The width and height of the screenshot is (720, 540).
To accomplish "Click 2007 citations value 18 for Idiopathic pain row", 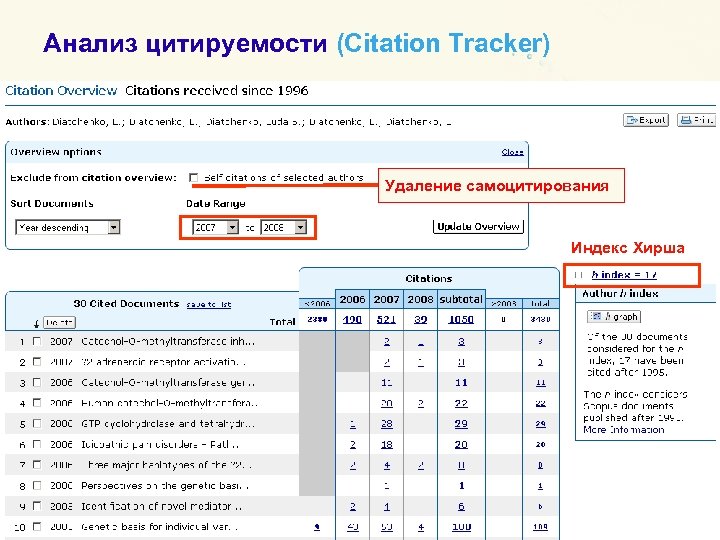I will (x=387, y=444).
